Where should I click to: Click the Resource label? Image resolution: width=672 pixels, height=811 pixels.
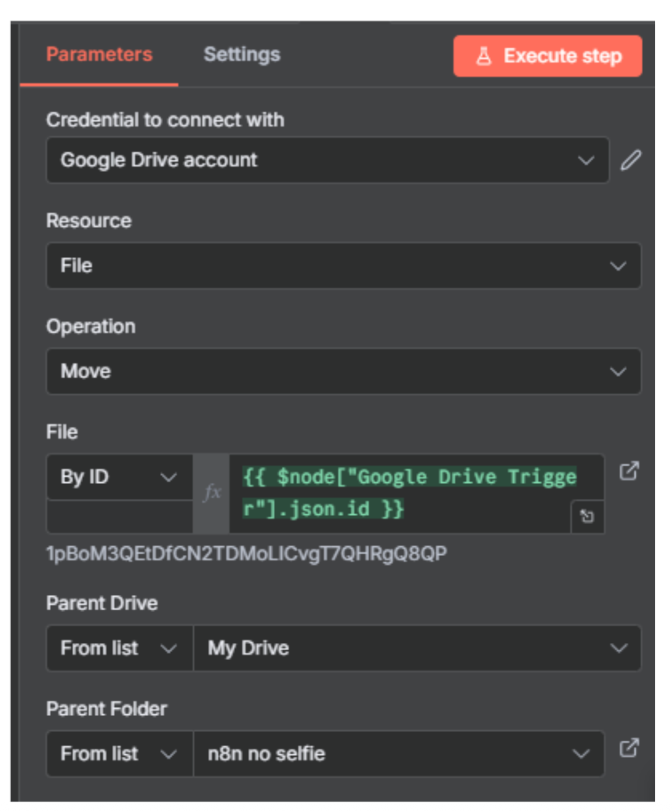(x=89, y=221)
